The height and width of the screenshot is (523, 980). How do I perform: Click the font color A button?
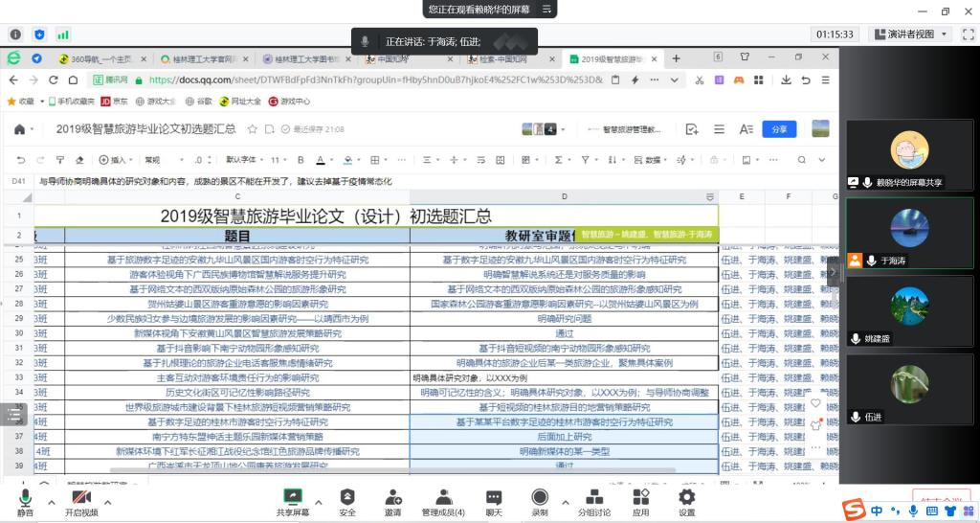coord(320,160)
